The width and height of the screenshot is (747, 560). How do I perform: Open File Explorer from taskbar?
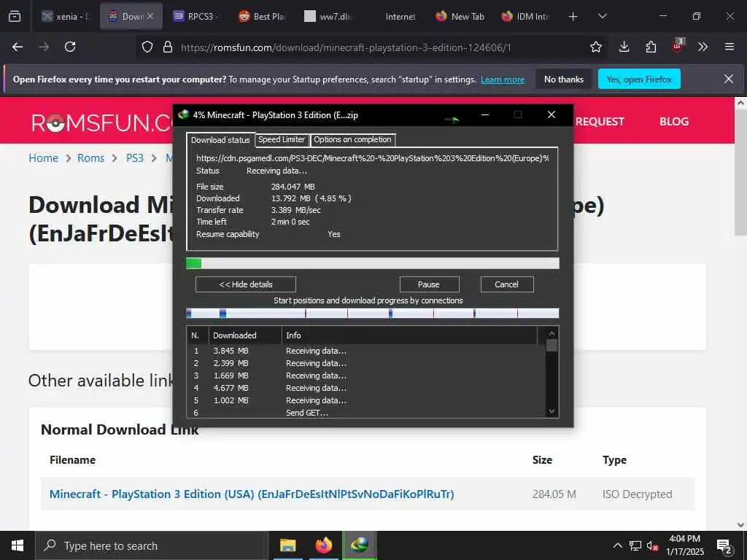pyautogui.click(x=287, y=545)
